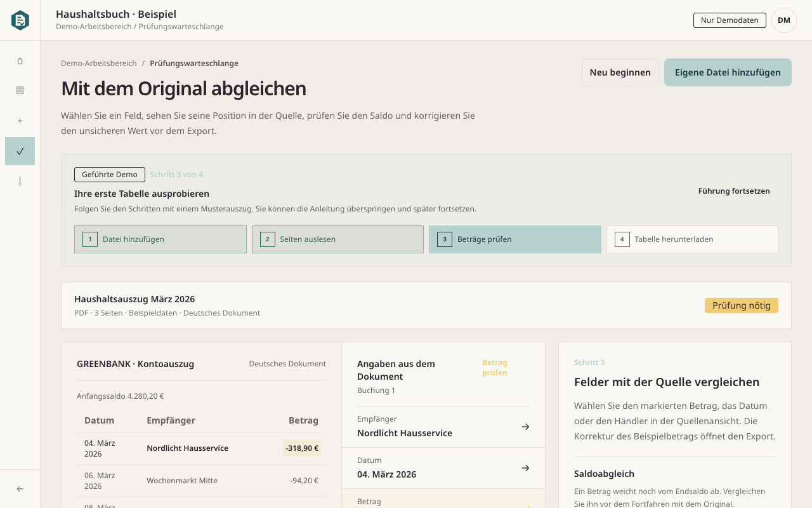Select the highlighted amount -318,90 €
Viewport: 812px width, 508px height.
coord(302,448)
